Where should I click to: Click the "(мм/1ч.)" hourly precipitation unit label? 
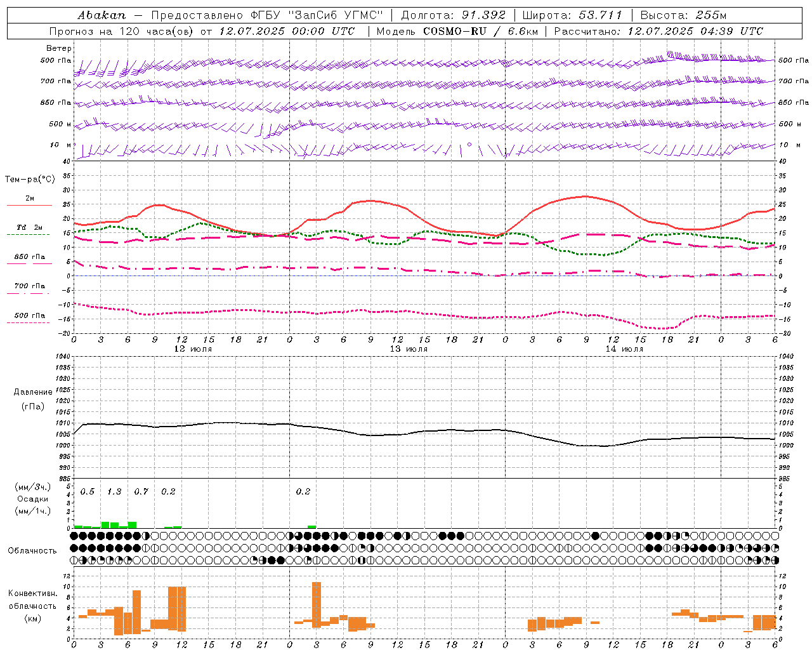[33, 511]
